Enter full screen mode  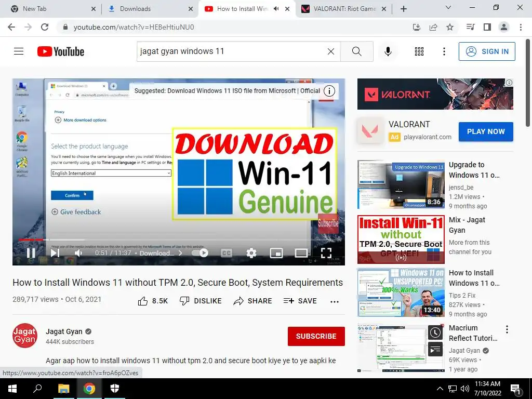click(326, 253)
